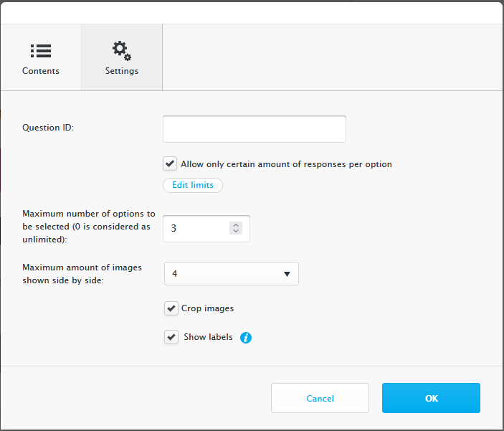Screen dimensions: 504x431
Task: Click the Settings gears icon
Action: click(x=121, y=50)
